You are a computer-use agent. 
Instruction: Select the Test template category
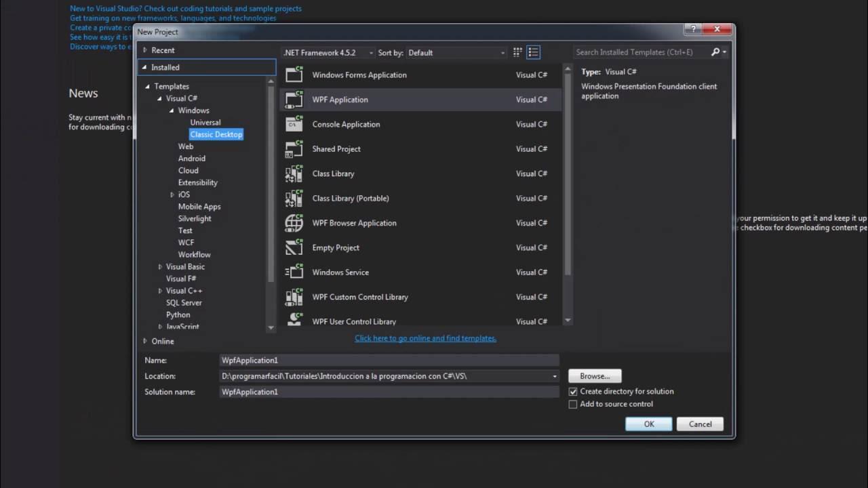pos(185,231)
